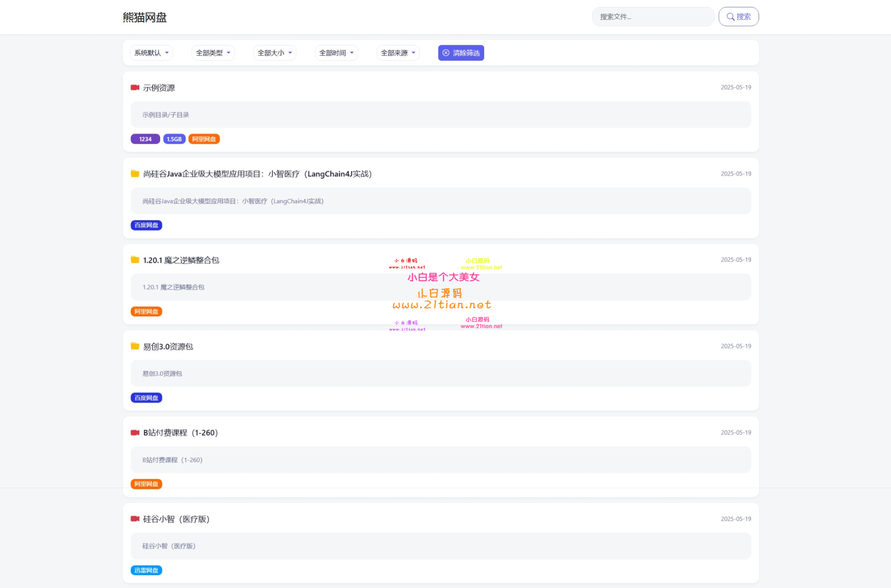
Task: Open the 系统默认 sorting dropdown
Action: point(151,53)
